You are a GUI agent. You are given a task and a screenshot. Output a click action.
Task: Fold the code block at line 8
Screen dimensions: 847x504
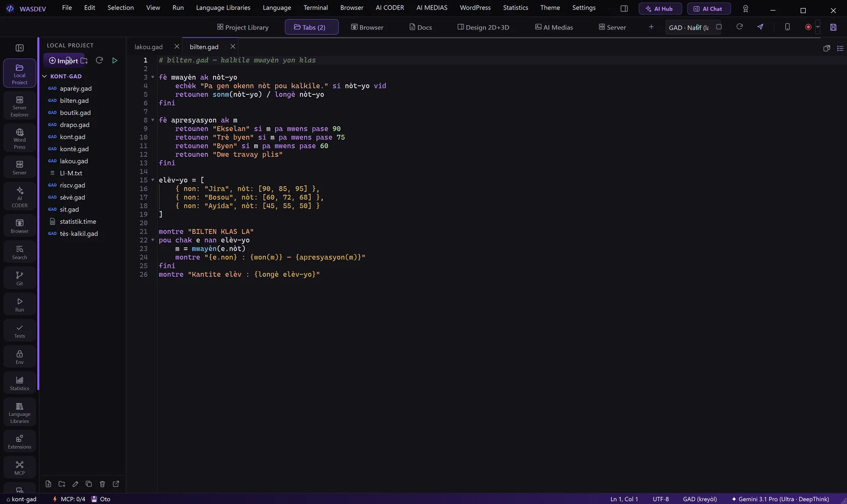[x=153, y=120]
